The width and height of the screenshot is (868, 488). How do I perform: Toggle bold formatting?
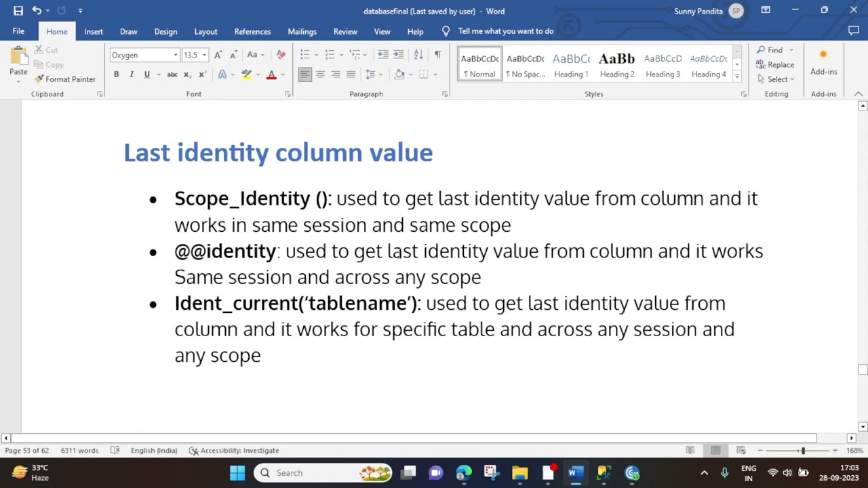point(116,75)
